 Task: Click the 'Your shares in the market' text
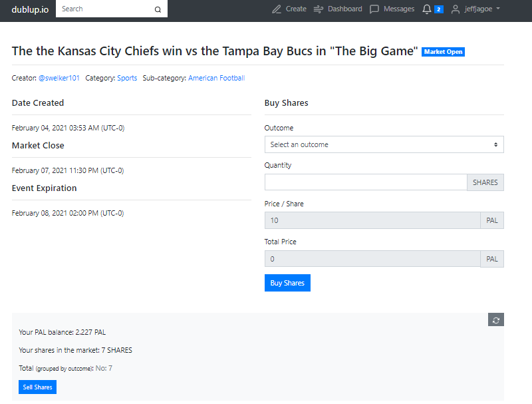click(x=75, y=350)
